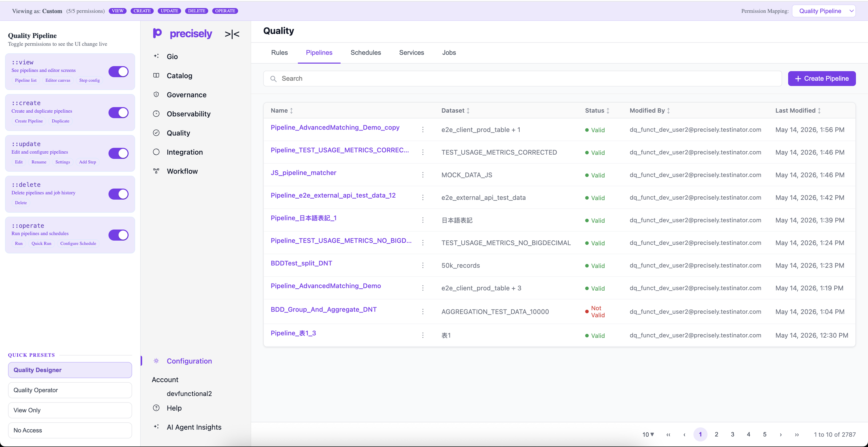Open actions menu for Pipeline_e2e_external_api_test_data_12
This screenshot has width=868, height=447.
point(423,197)
